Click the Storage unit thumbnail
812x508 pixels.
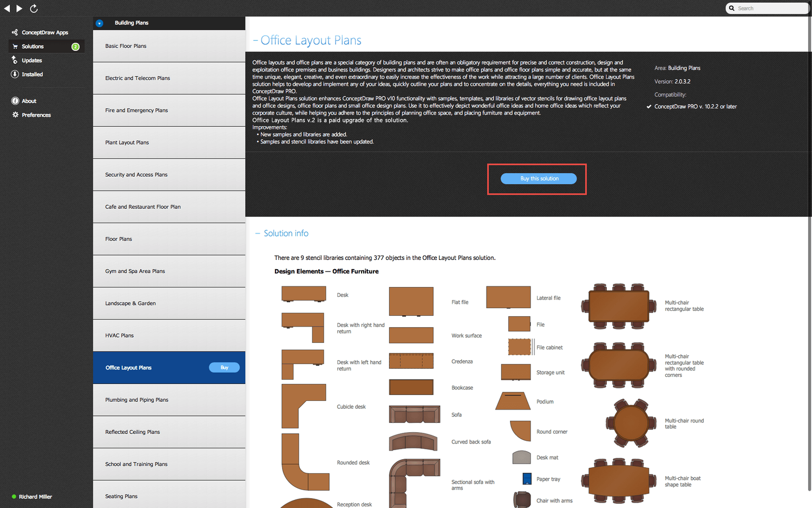pos(516,372)
